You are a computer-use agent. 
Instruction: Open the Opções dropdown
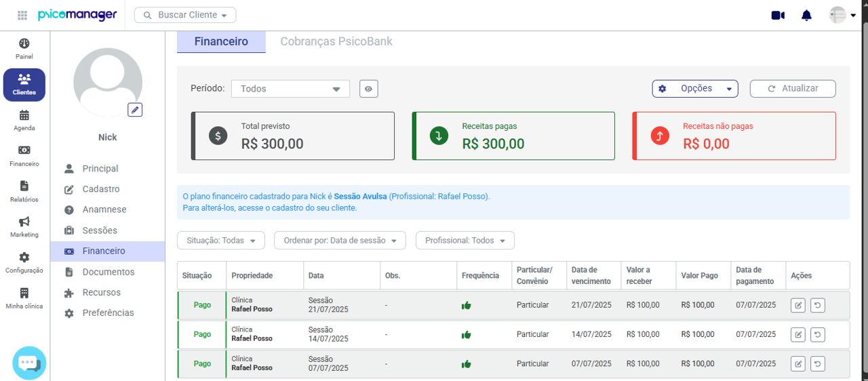[695, 88]
